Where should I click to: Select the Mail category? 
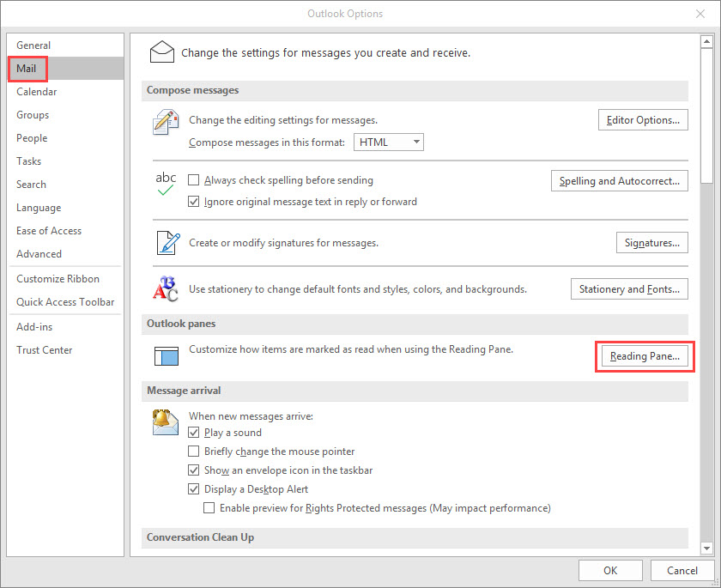(65, 69)
